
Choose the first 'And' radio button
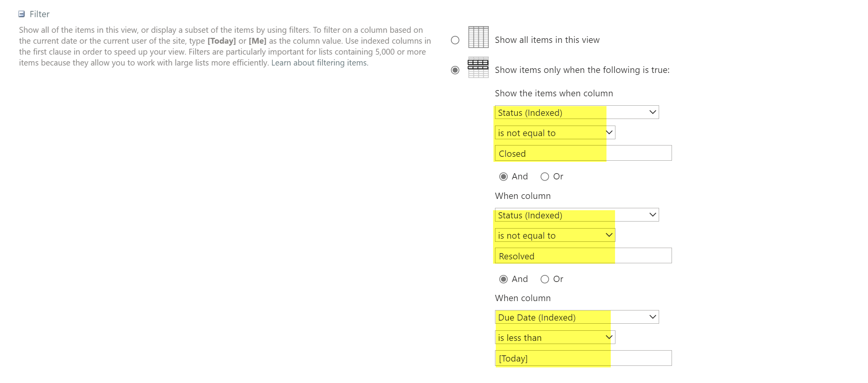(504, 177)
